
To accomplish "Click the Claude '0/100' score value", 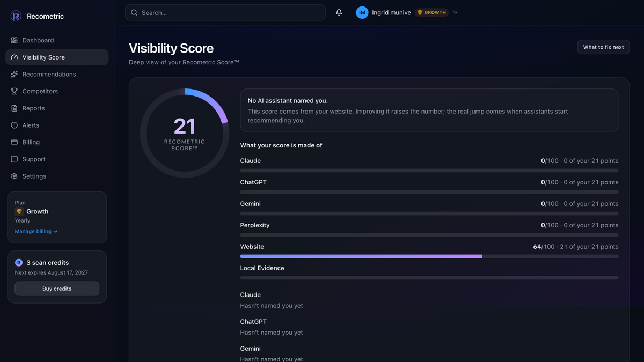I will click(550, 161).
